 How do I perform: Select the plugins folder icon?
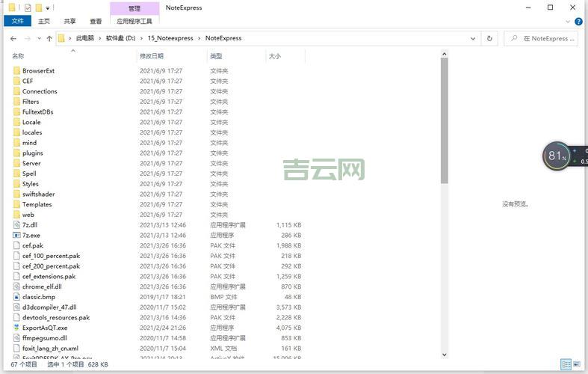coord(16,153)
